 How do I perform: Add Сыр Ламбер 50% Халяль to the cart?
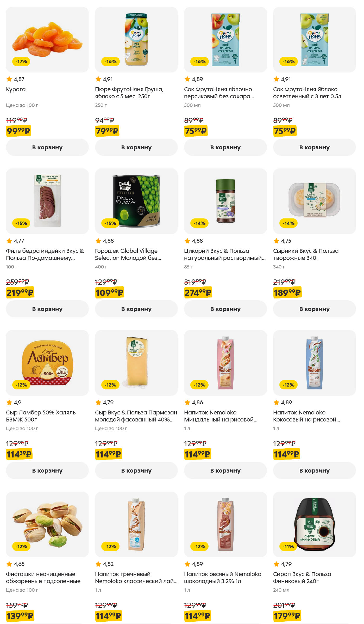47,470
